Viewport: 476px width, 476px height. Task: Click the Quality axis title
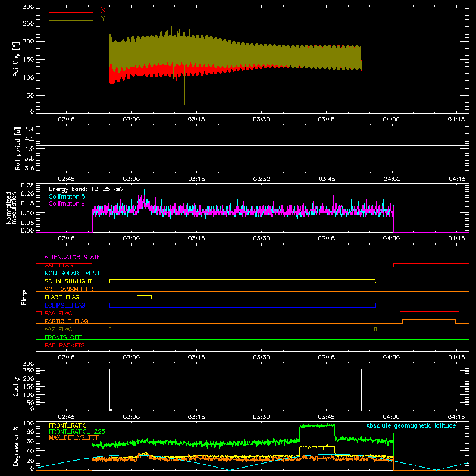click(16, 386)
